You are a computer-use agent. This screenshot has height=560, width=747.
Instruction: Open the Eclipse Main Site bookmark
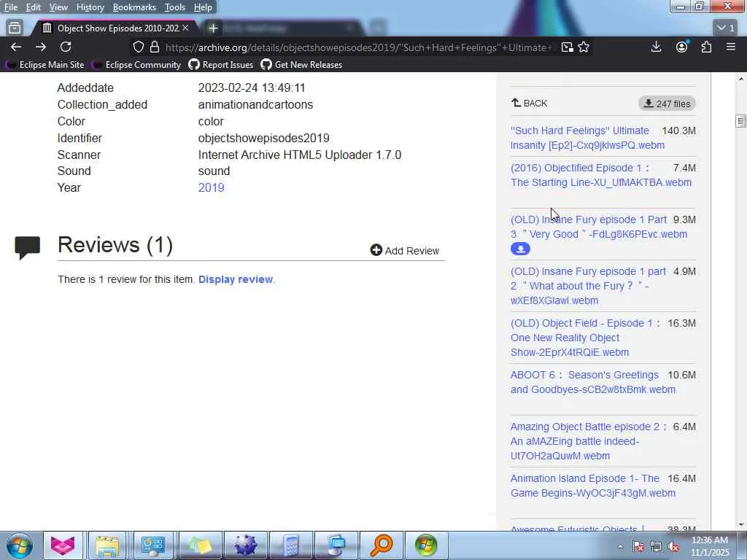pos(46,65)
